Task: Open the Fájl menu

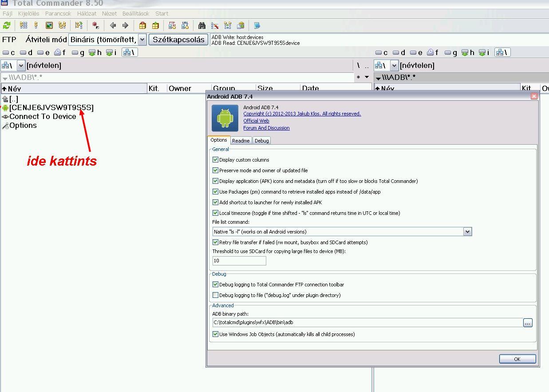Action: point(8,13)
